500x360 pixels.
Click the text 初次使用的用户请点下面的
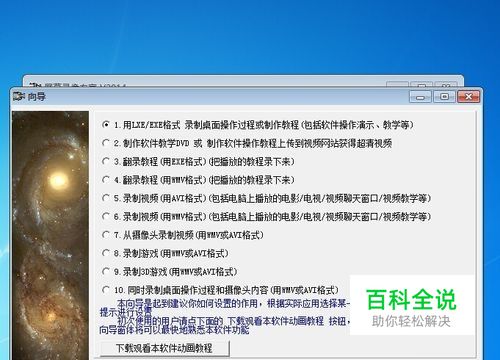coord(170,321)
